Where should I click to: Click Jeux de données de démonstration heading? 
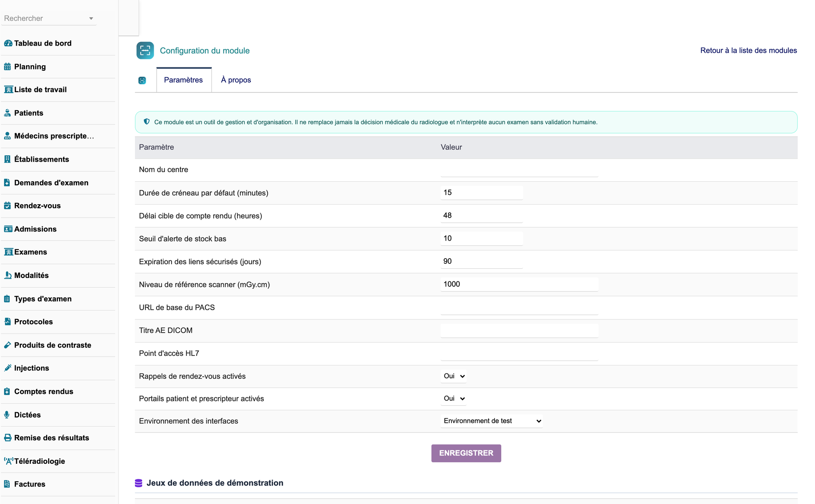[x=215, y=483]
